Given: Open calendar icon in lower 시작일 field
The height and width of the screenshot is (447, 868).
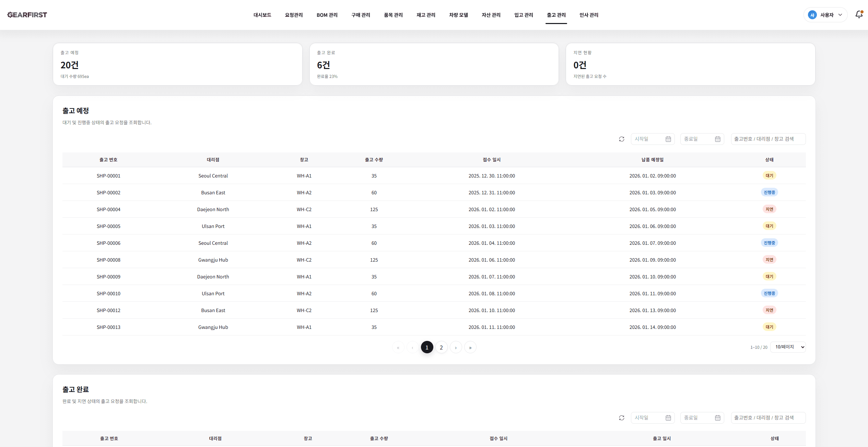Looking at the screenshot, I should pos(668,418).
